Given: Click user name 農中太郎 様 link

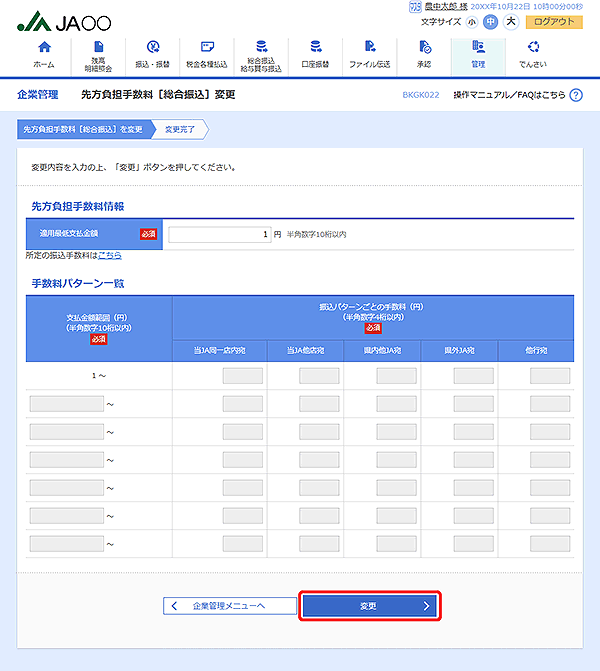Looking at the screenshot, I should [x=446, y=6].
